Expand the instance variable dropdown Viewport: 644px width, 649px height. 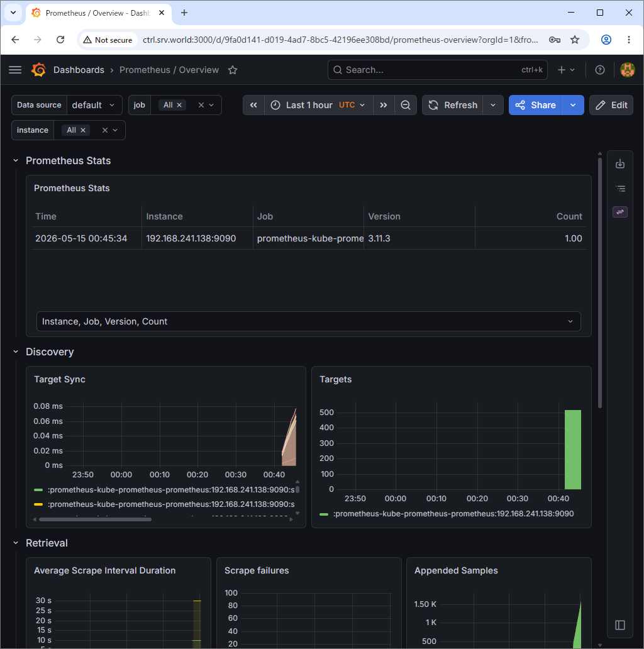pyautogui.click(x=115, y=130)
